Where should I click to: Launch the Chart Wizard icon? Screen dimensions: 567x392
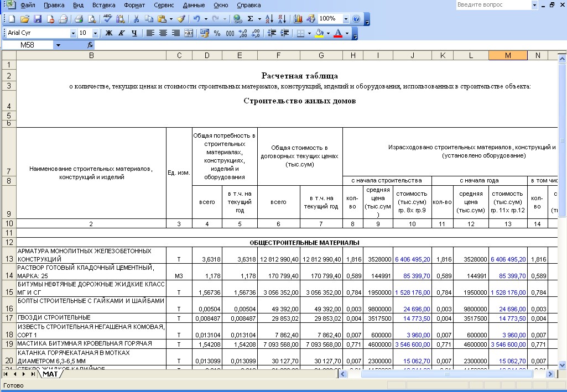click(298, 19)
